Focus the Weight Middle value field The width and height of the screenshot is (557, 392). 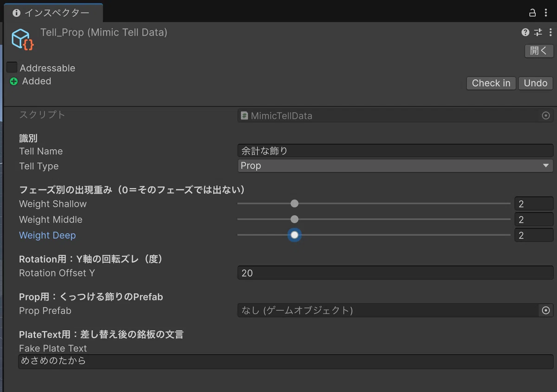[534, 219]
